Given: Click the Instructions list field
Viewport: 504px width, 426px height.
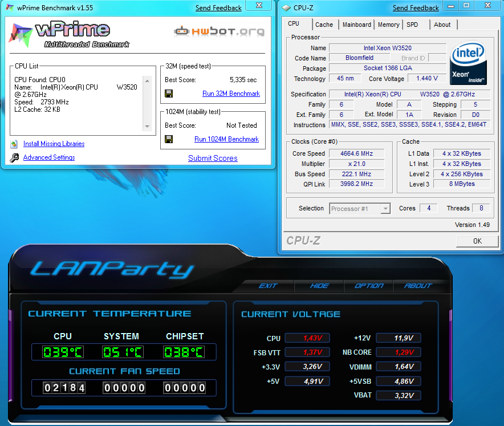Looking at the screenshot, I should [409, 125].
